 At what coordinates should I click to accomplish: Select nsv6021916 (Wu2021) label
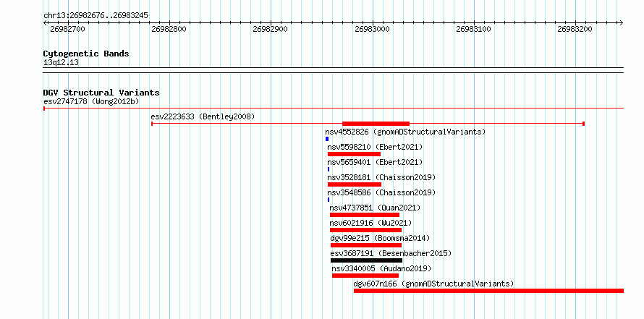370,223
